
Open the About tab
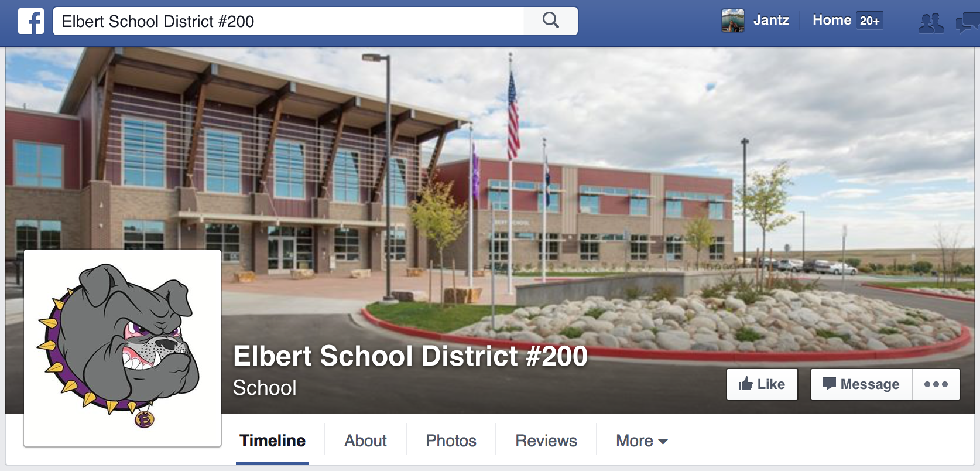point(365,441)
